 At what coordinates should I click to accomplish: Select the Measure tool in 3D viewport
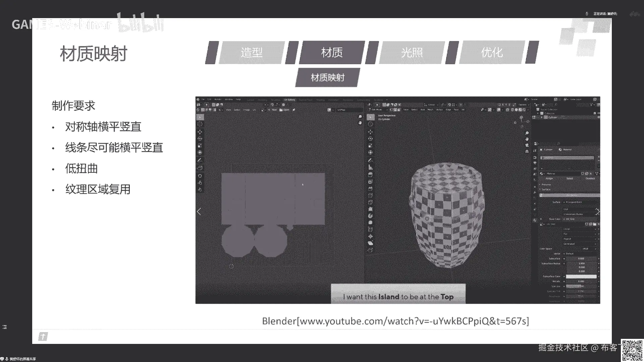click(370, 167)
